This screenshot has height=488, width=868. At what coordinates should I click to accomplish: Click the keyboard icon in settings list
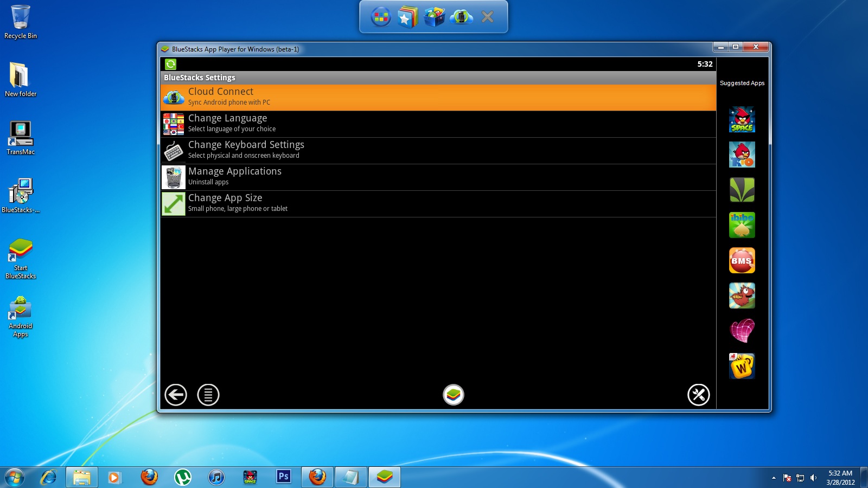coord(174,151)
